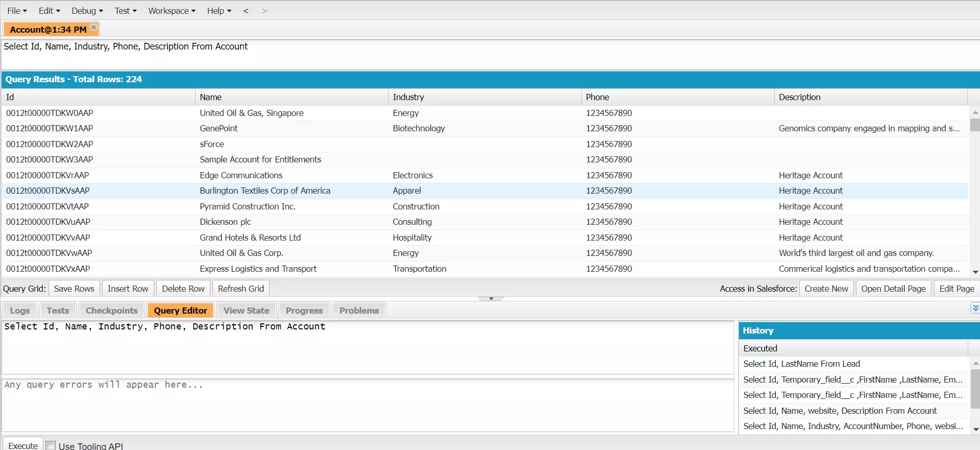Click the query errors output area
The image size is (980, 450).
pyautogui.click(x=368, y=406)
